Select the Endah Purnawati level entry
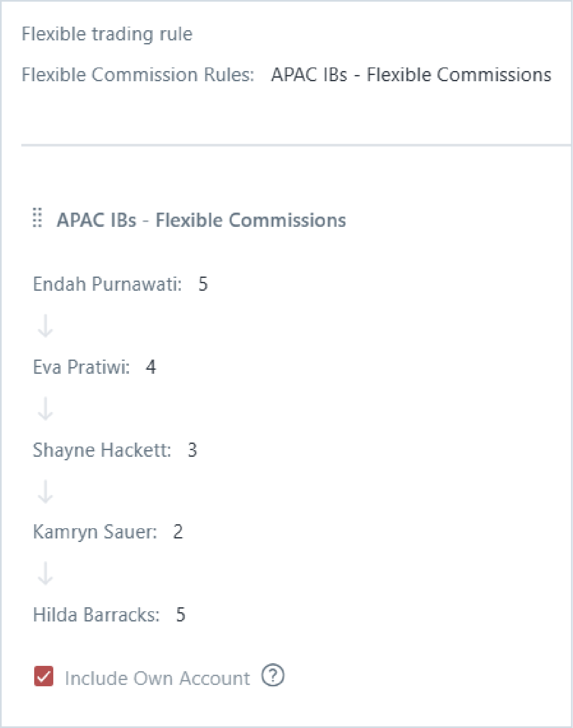Screen dimensions: 573x728 (x=107, y=284)
